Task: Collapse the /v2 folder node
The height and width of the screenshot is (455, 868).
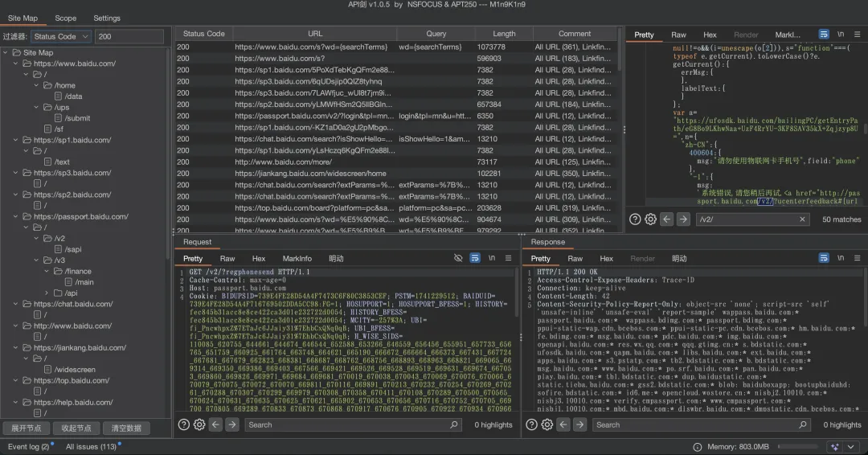Action: (x=36, y=238)
